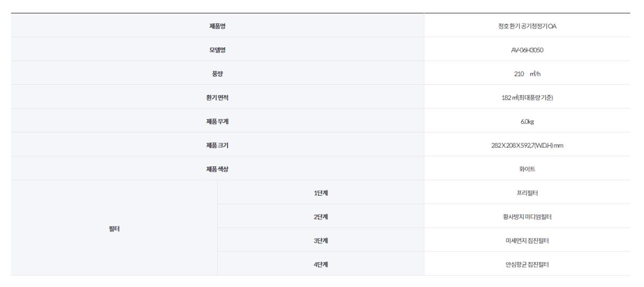The width and height of the screenshot is (644, 287).
Task: Click the 제품무게 label cell
Action: coord(217,121)
